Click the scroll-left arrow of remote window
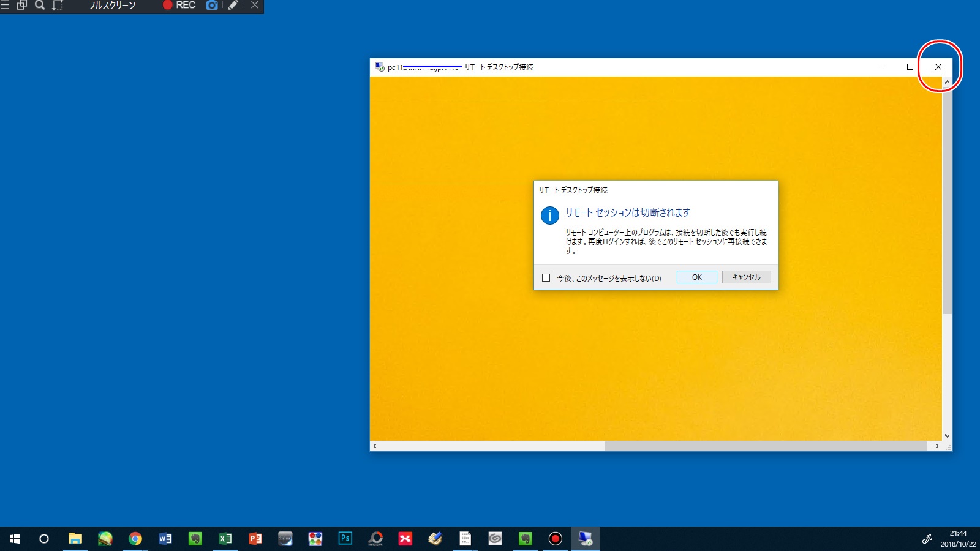This screenshot has height=551, width=980. [x=375, y=446]
